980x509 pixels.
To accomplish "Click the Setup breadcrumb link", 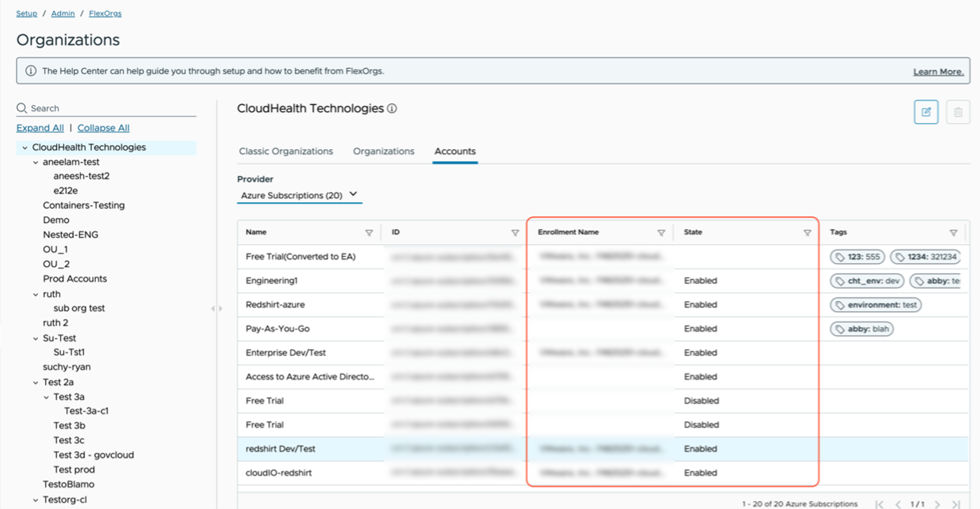I will click(26, 13).
